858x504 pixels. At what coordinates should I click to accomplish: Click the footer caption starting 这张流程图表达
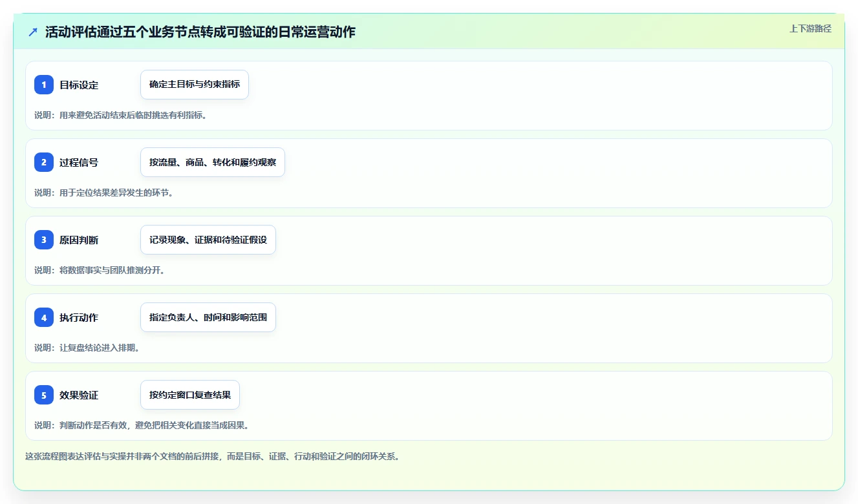point(212,456)
